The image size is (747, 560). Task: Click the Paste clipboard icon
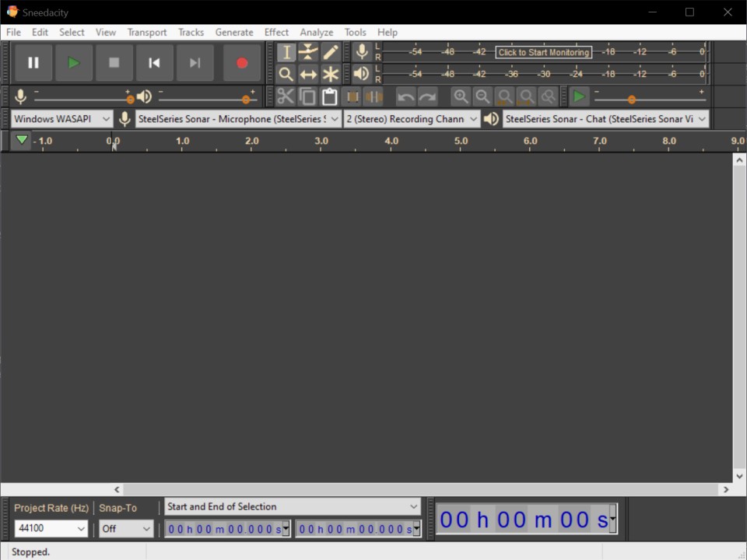(x=330, y=96)
